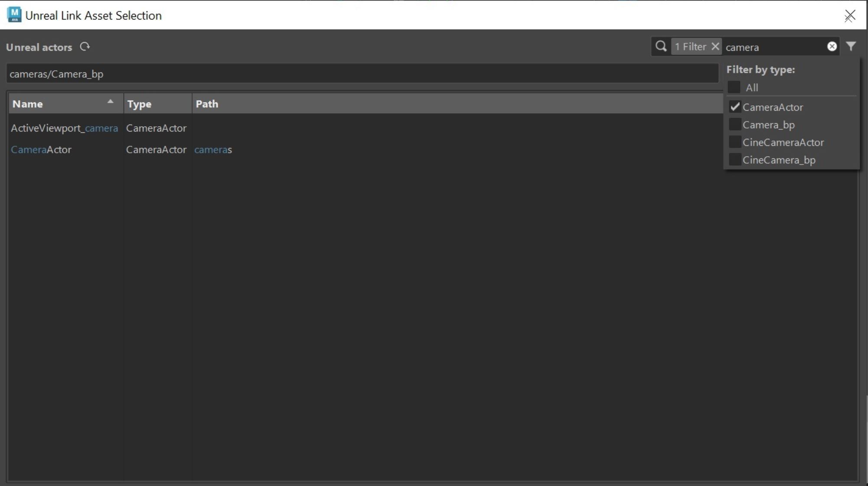Check the CineCamera_bp filter option

(x=735, y=160)
